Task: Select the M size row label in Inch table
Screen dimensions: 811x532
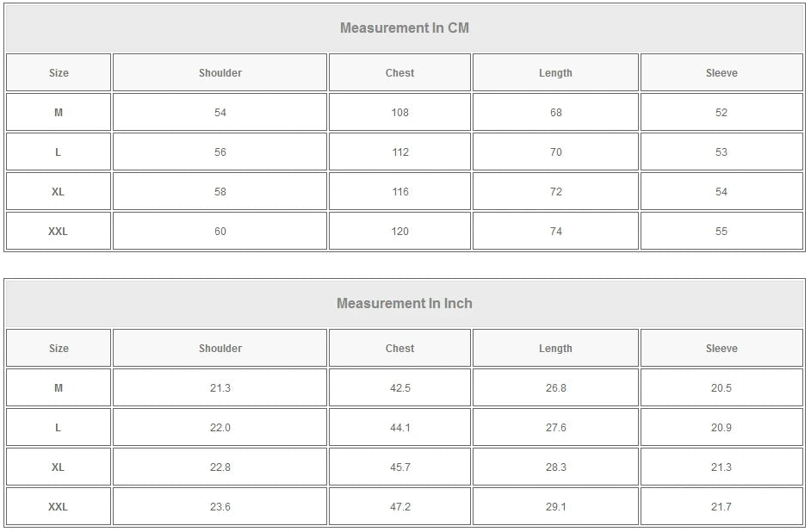Action: coord(59,388)
